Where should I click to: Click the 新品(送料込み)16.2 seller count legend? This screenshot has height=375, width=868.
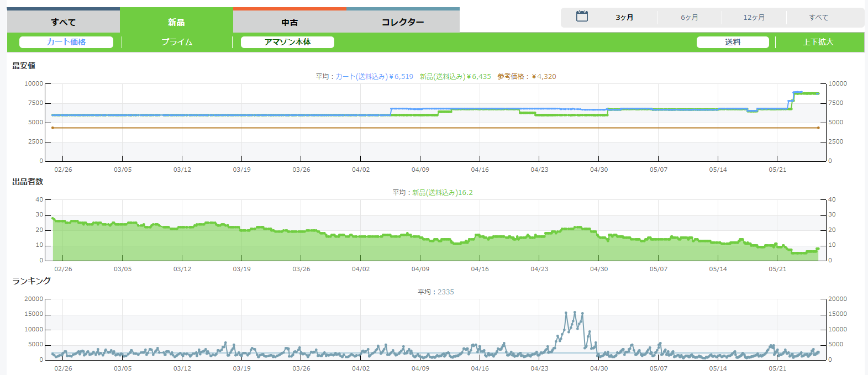point(442,193)
